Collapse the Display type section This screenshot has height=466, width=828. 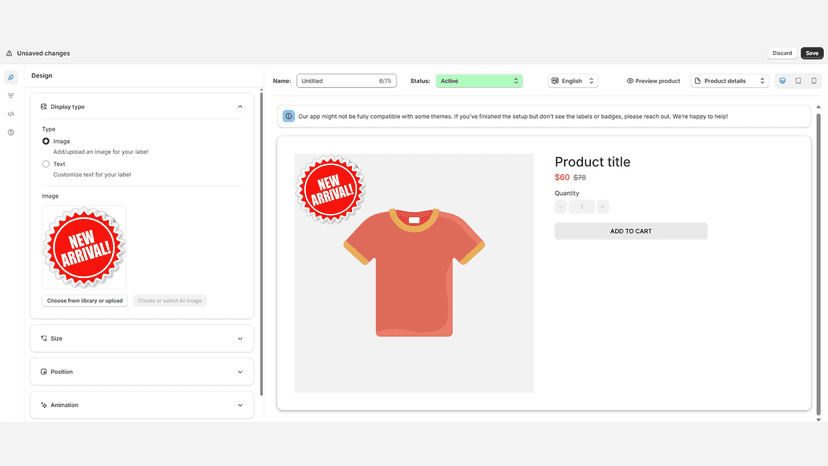[240, 107]
